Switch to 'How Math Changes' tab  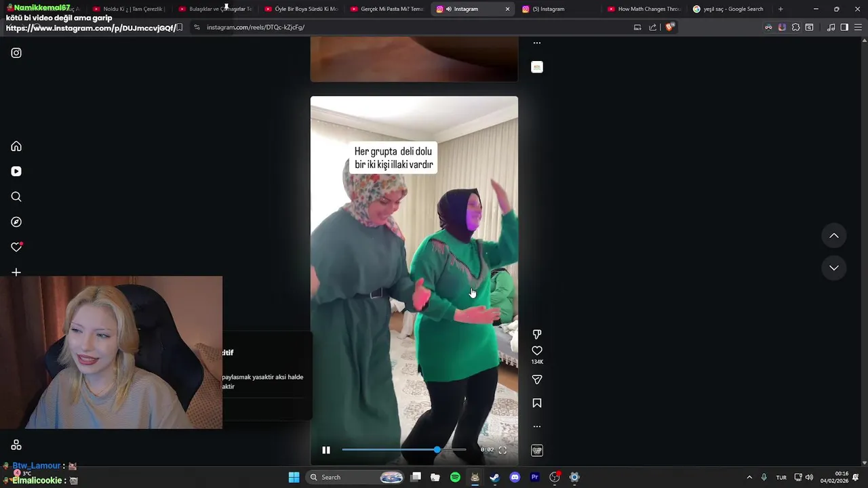(x=644, y=9)
